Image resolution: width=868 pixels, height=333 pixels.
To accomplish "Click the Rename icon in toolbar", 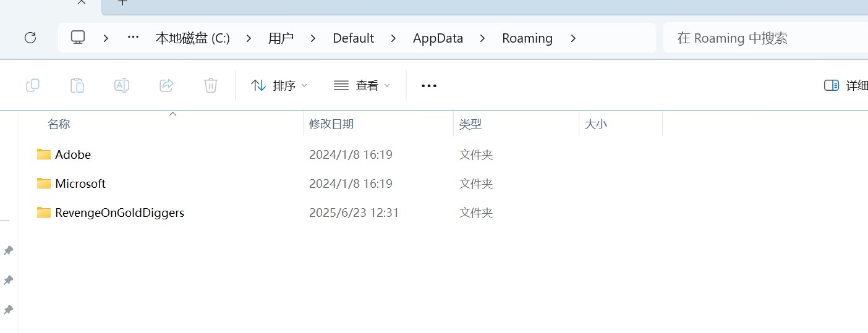I will click(x=122, y=85).
